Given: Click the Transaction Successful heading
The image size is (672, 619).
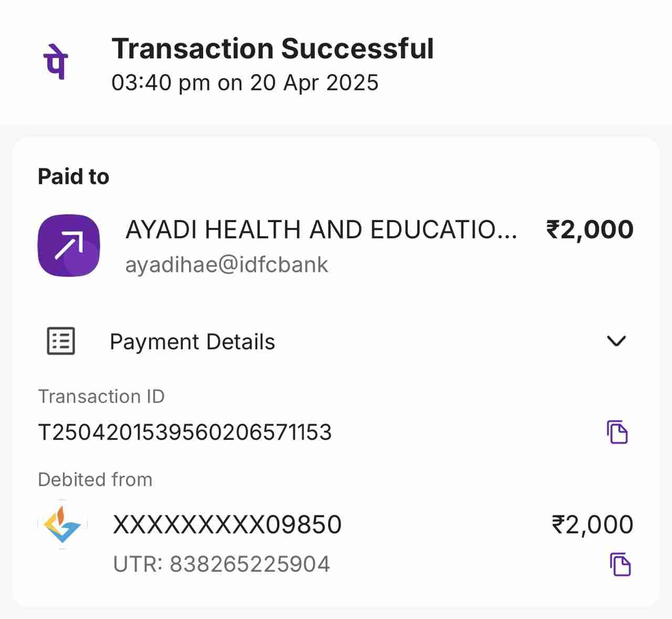Looking at the screenshot, I should pyautogui.click(x=272, y=49).
